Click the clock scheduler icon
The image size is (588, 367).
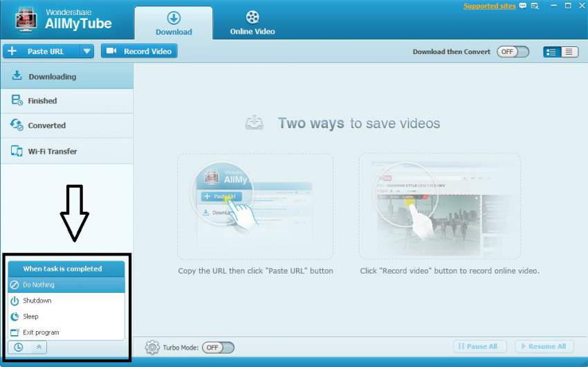click(19, 347)
